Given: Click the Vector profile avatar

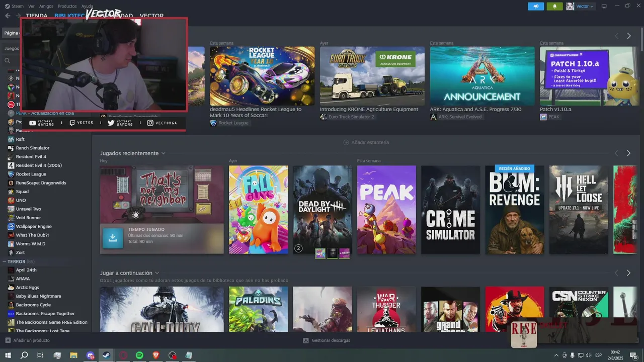Looking at the screenshot, I should tap(570, 6).
